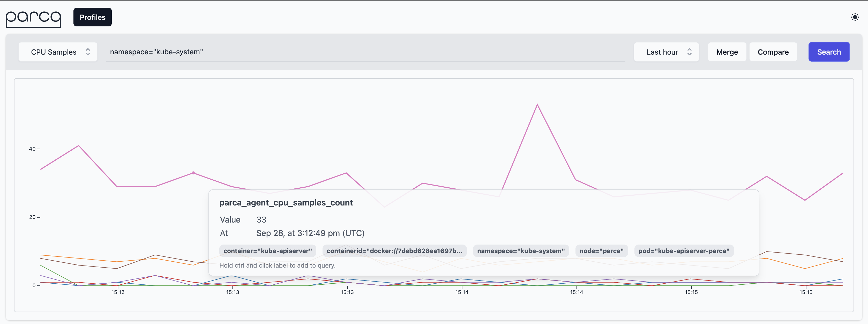Click the Compare button
This screenshot has height=324, width=868.
(x=773, y=52)
